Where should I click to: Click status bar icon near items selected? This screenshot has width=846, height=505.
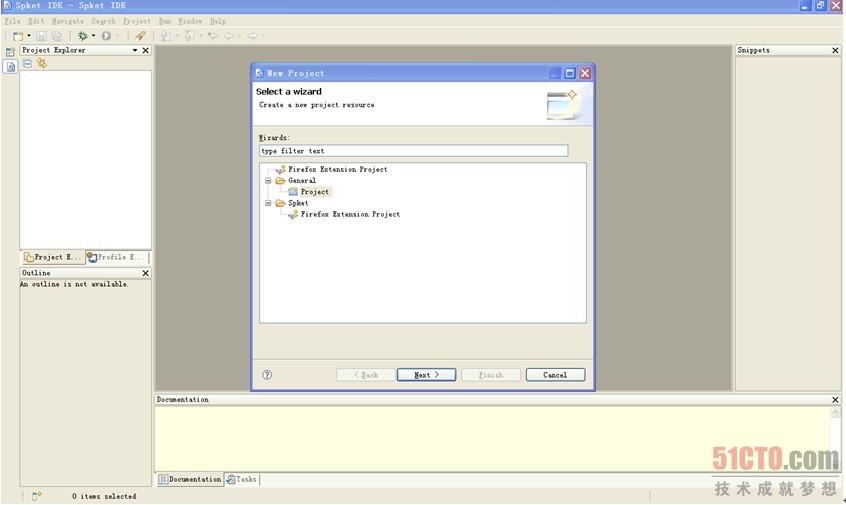pyautogui.click(x=36, y=496)
